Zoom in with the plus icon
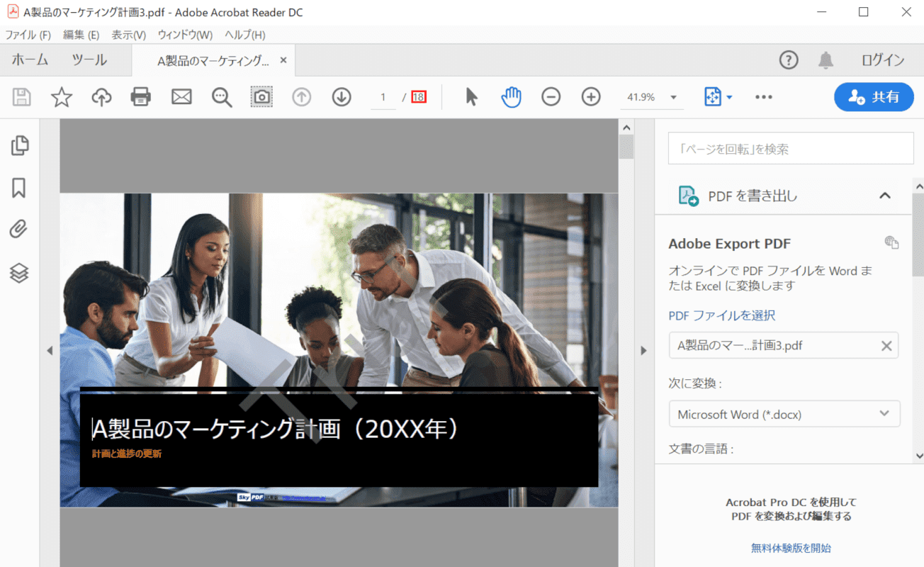 (591, 97)
